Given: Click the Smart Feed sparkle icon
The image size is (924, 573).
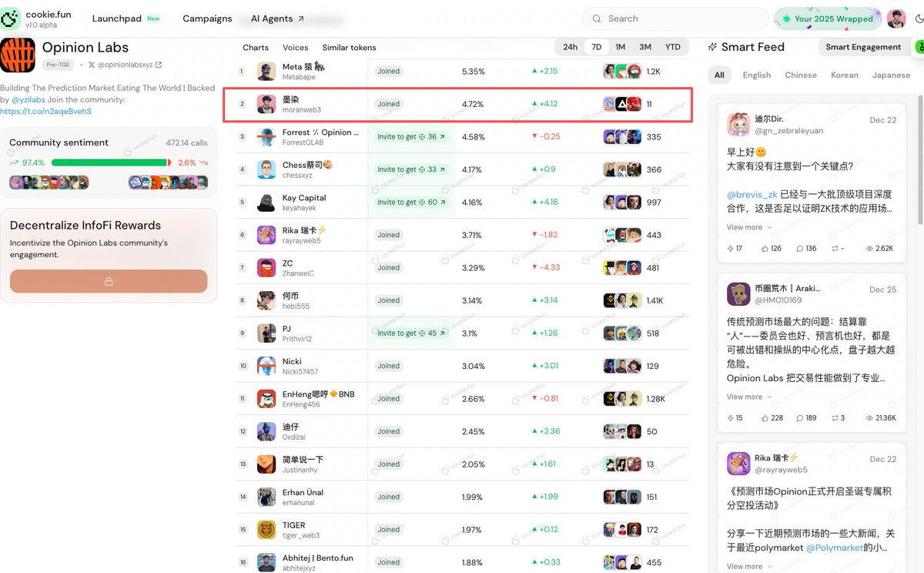Looking at the screenshot, I should click(712, 47).
